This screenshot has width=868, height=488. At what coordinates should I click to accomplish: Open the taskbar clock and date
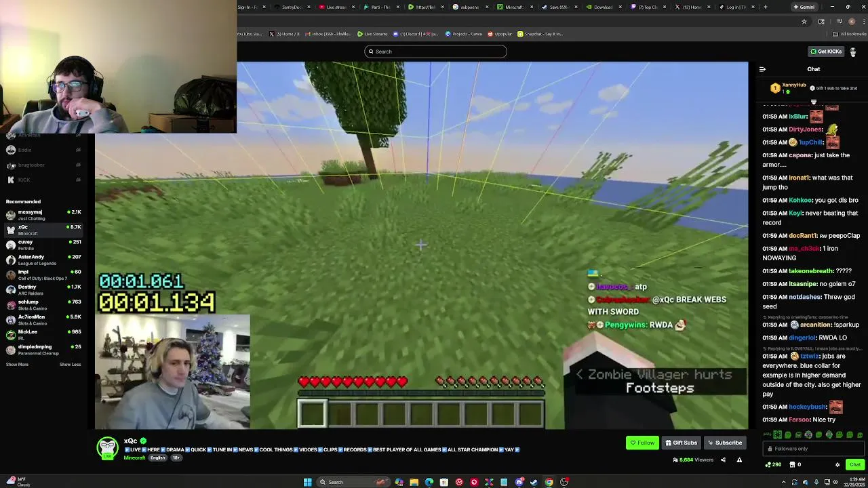coord(854,482)
